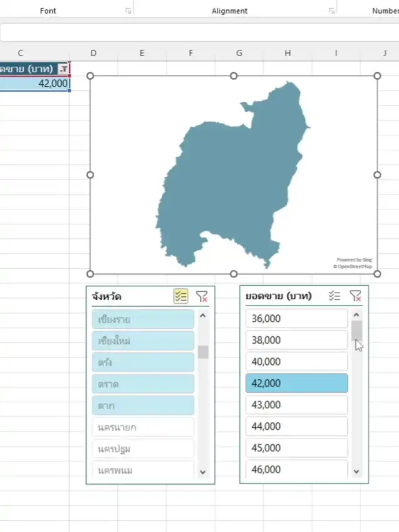Screen dimensions: 399x532
Task: Select column D header
Action: pos(93,53)
